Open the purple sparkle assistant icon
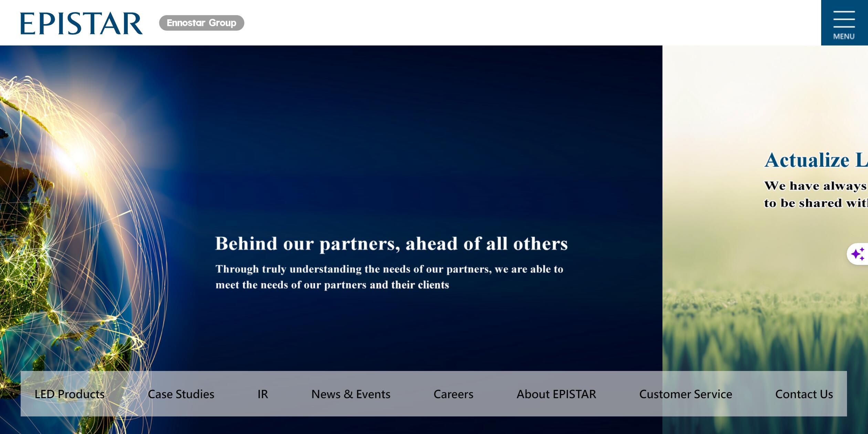Image resolution: width=868 pixels, height=434 pixels. (x=858, y=254)
